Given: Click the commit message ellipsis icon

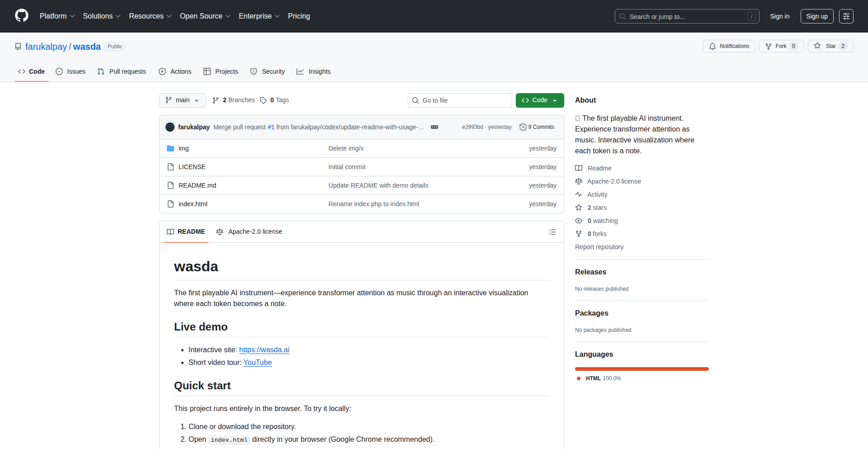Looking at the screenshot, I should coord(434,127).
